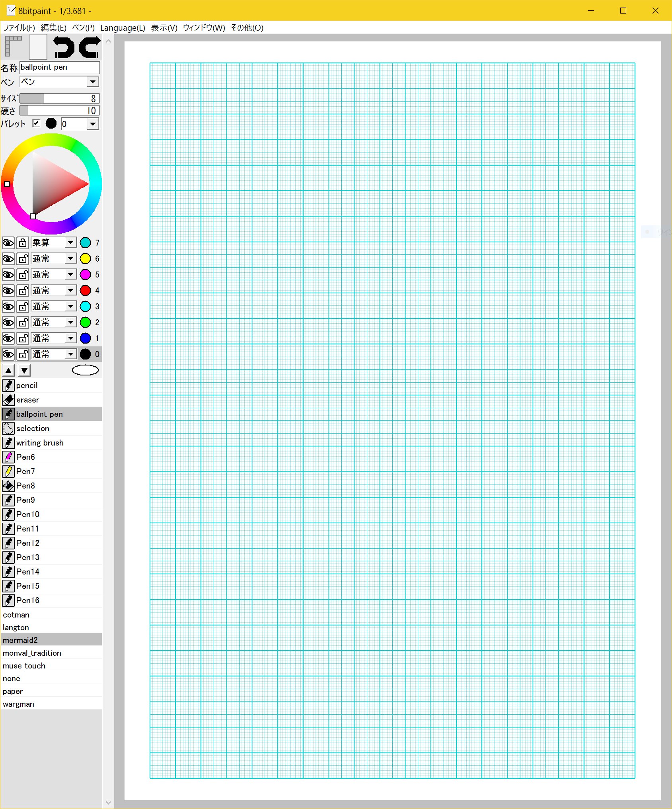The height and width of the screenshot is (809, 672).
Task: Toggle visibility of layer 3
Action: (x=8, y=306)
